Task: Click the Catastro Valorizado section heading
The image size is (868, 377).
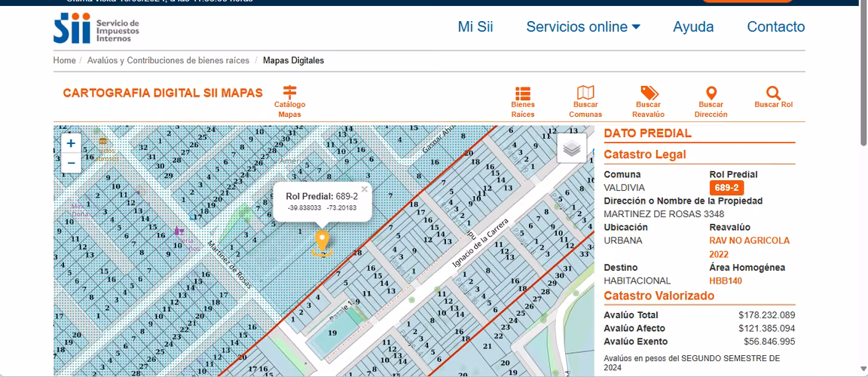Action: pos(659,296)
